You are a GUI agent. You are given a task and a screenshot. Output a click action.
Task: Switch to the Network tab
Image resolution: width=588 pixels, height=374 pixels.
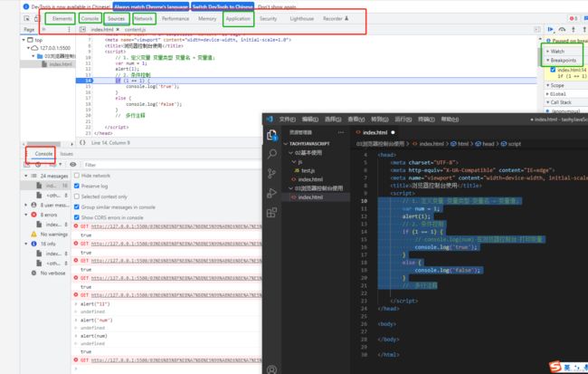[144, 18]
